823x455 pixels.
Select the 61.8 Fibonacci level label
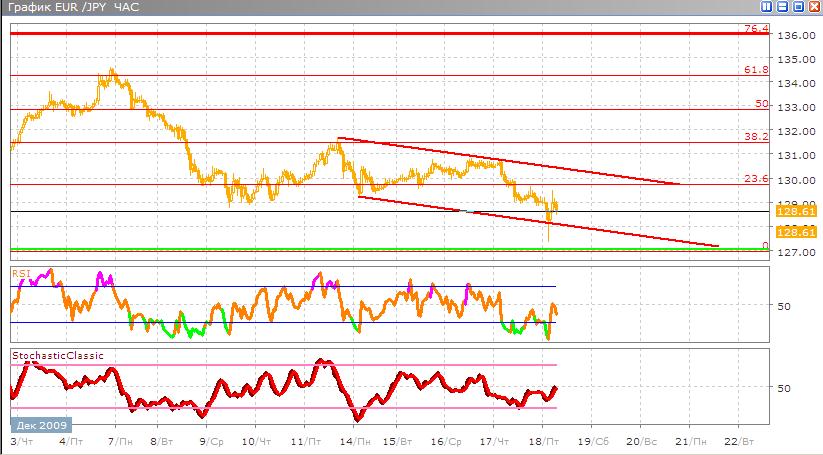755,70
